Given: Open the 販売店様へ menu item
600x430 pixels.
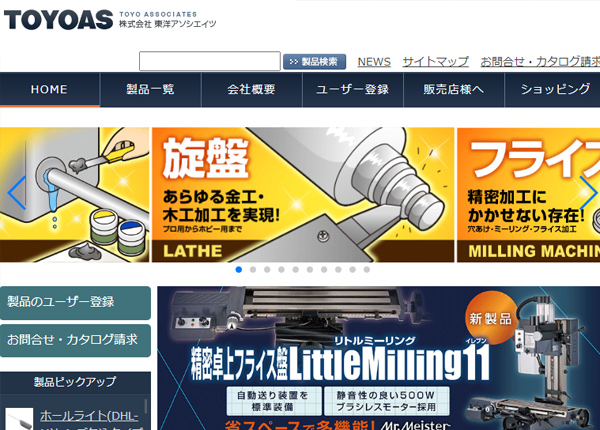Looking at the screenshot, I should 453,90.
